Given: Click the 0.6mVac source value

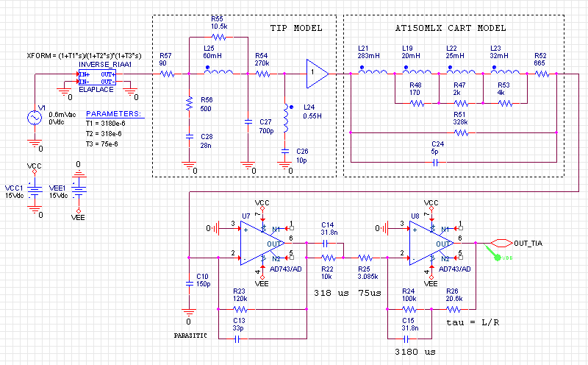Looking at the screenshot, I should (x=62, y=115).
